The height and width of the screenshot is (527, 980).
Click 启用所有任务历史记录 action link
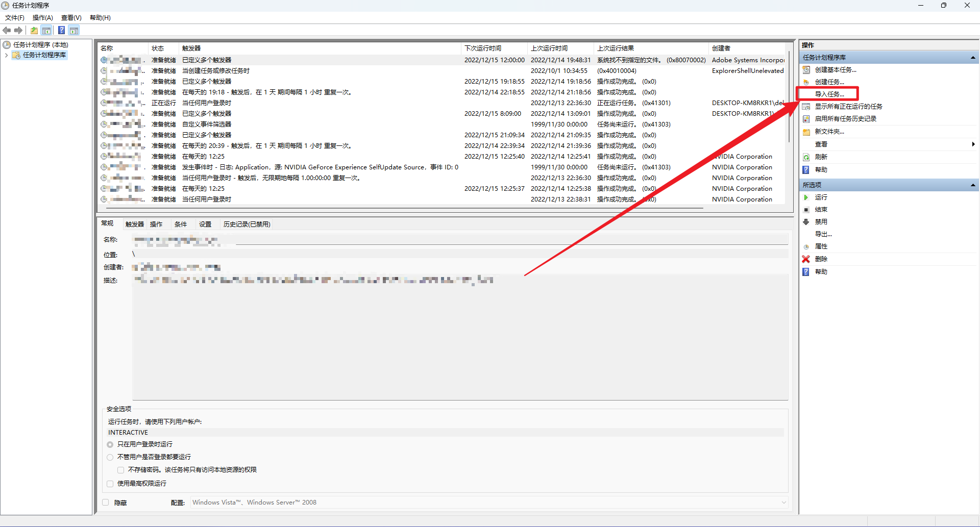[x=845, y=119]
